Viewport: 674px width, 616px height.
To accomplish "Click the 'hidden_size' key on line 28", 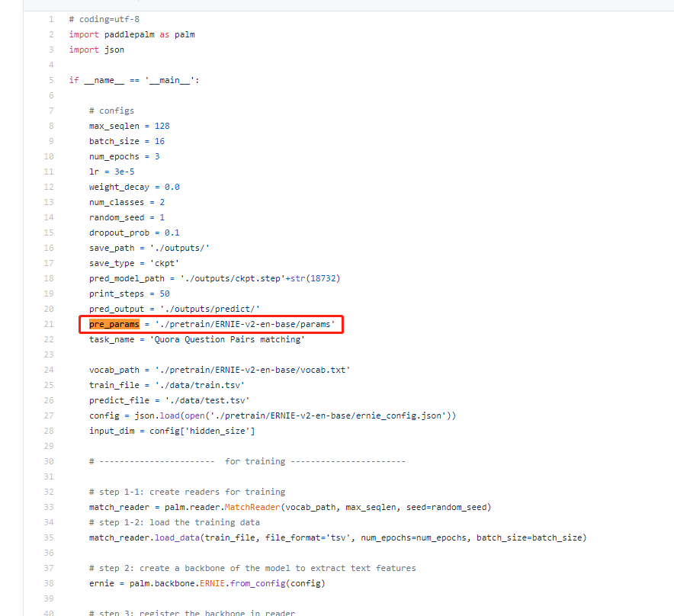I will point(217,432).
